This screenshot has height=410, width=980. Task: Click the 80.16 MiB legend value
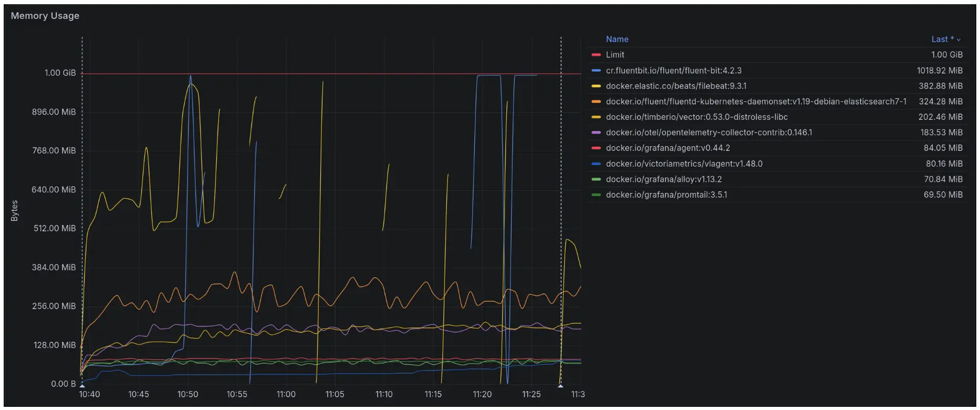coord(944,163)
